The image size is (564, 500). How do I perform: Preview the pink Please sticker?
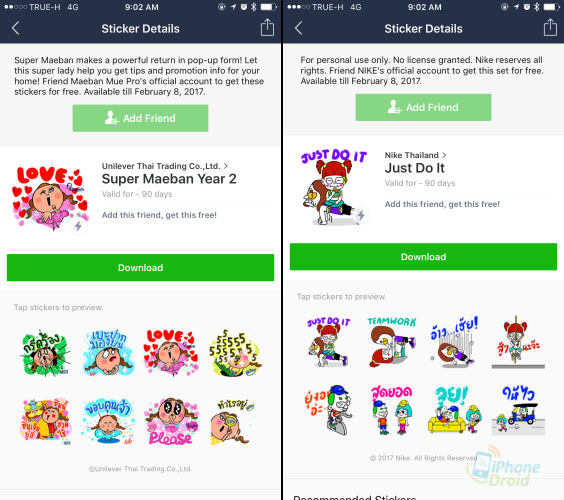tap(171, 421)
